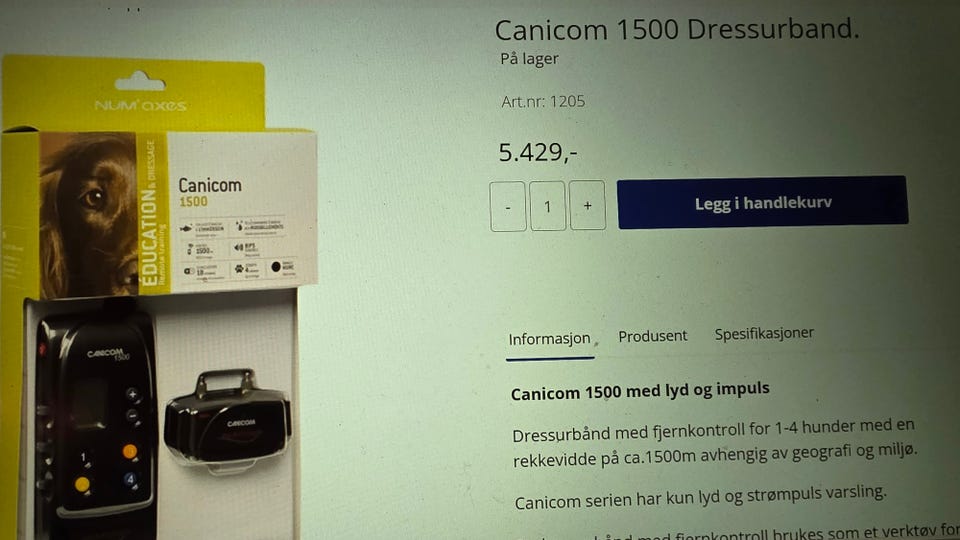Click the Canicom 1500 Dressurband title
Screen dimensions: 960x540
tap(677, 29)
